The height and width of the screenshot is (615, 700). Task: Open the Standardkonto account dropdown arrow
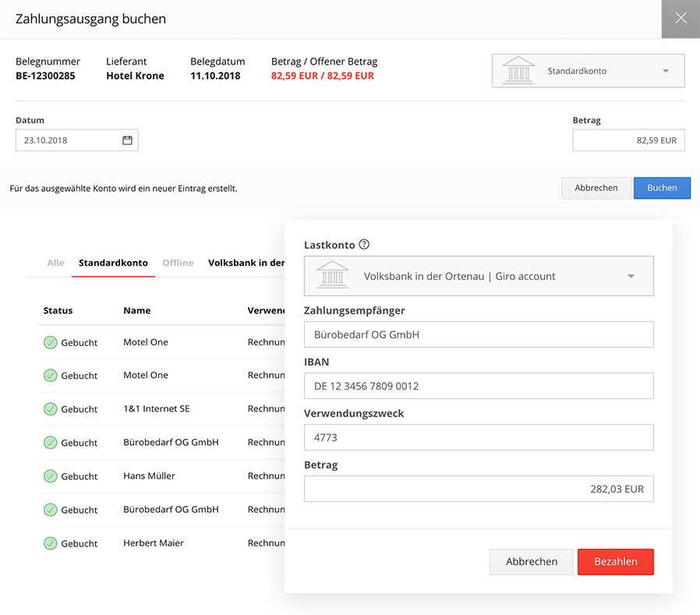coord(666,71)
